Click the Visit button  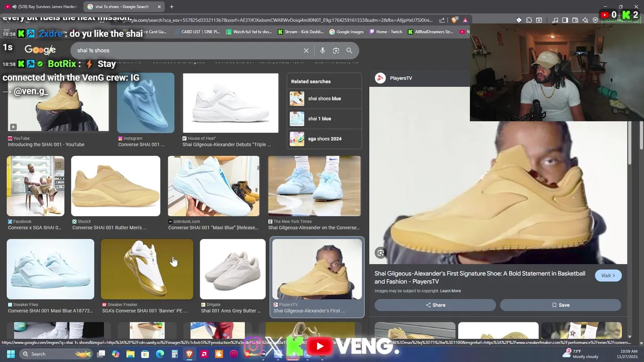[608, 276]
